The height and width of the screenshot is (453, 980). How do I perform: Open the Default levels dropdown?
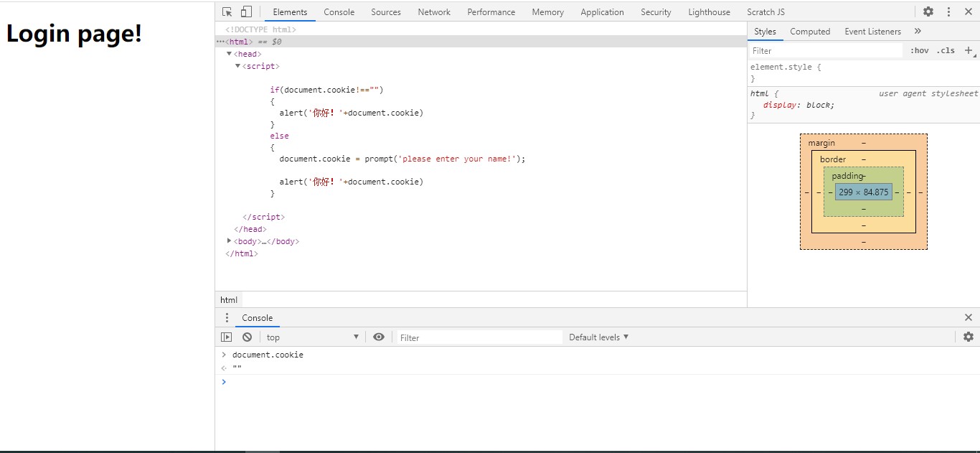coord(598,337)
